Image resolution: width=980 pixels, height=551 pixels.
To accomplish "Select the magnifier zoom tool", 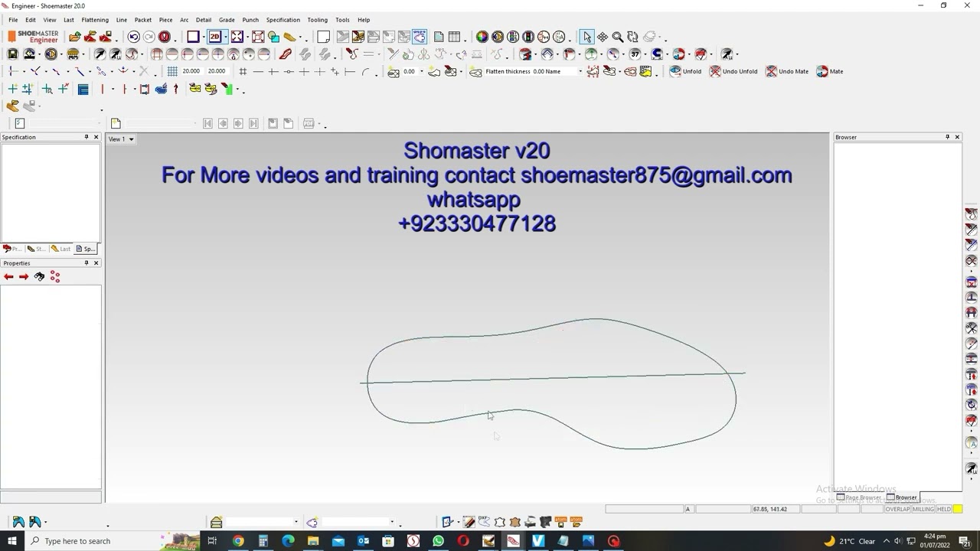I will [617, 37].
